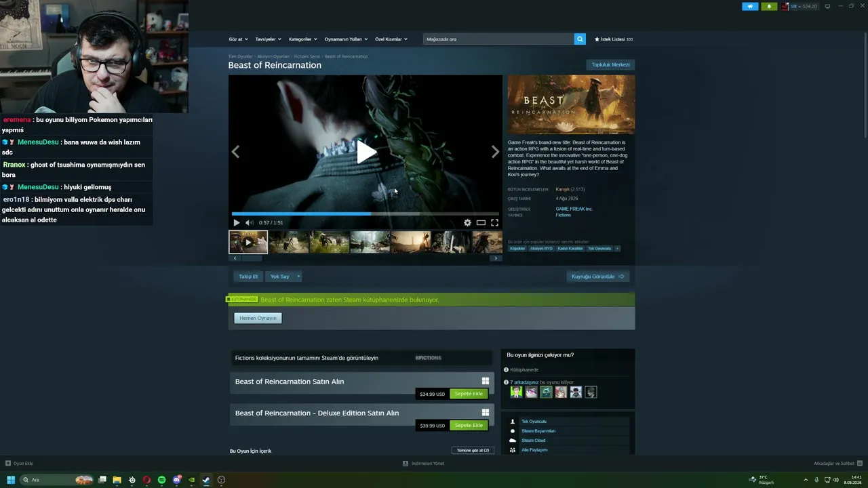Open the 'Tek Oyunculu' feature link
The width and height of the screenshot is (868, 488).
pos(534,422)
